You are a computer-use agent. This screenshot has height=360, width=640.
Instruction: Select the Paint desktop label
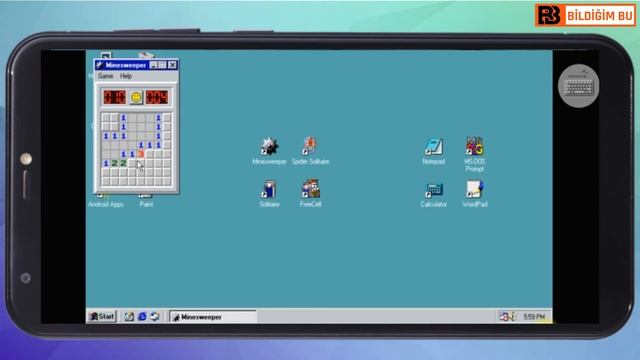pos(146,204)
